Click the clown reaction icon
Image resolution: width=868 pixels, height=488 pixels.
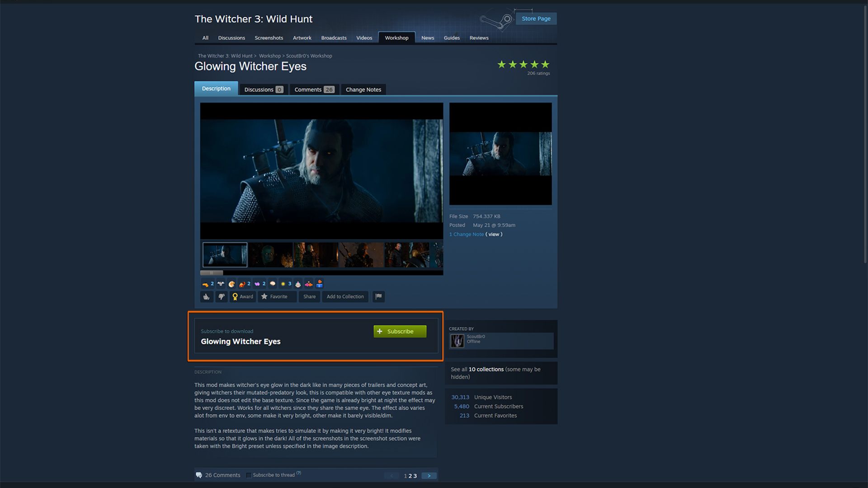pos(298,284)
